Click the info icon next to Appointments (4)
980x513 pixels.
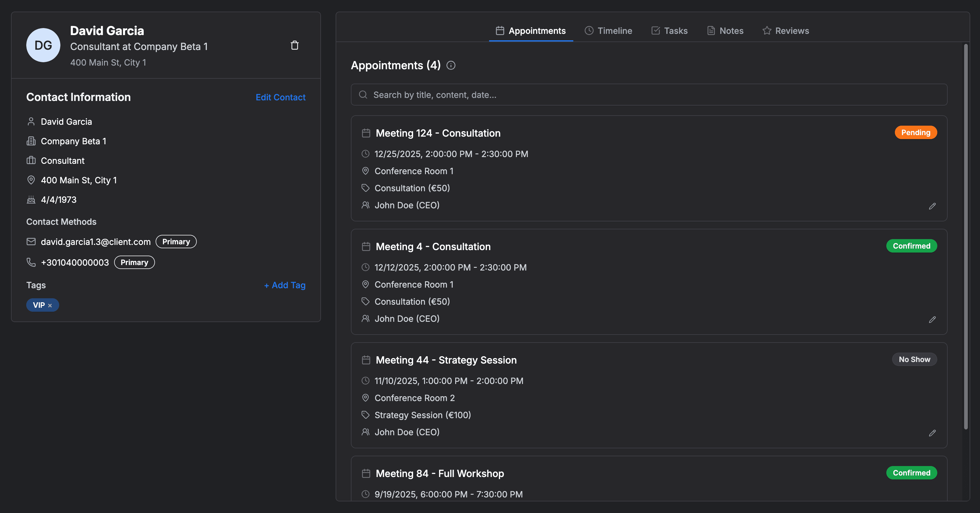(x=451, y=65)
